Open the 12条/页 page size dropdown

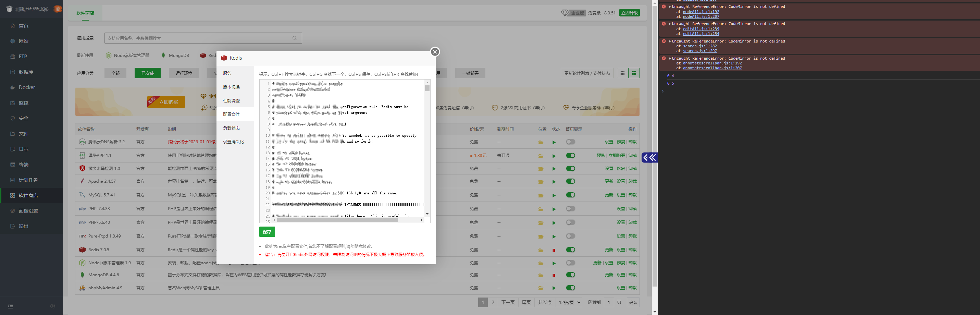570,302
